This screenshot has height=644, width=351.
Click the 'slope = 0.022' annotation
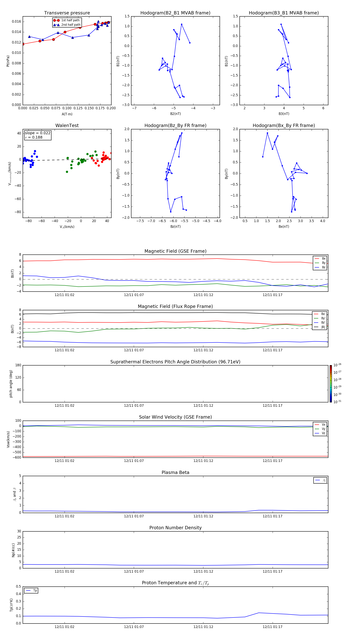(x=37, y=133)
